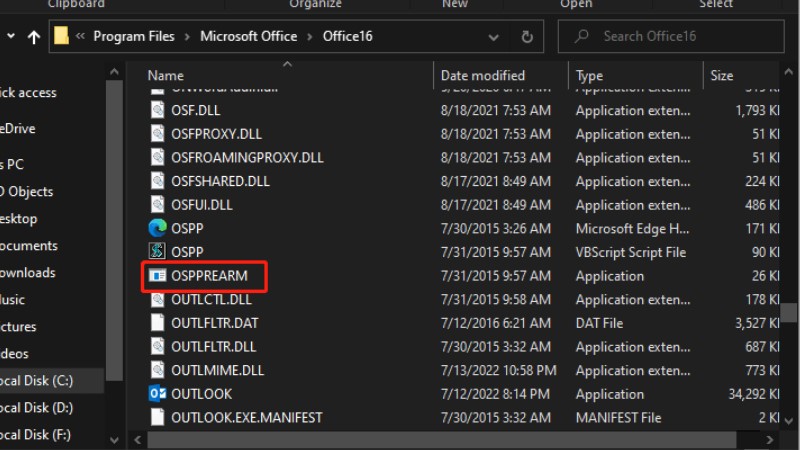800x450 pixels.
Task: Click the Up arrow navigation button
Action: pos(34,37)
